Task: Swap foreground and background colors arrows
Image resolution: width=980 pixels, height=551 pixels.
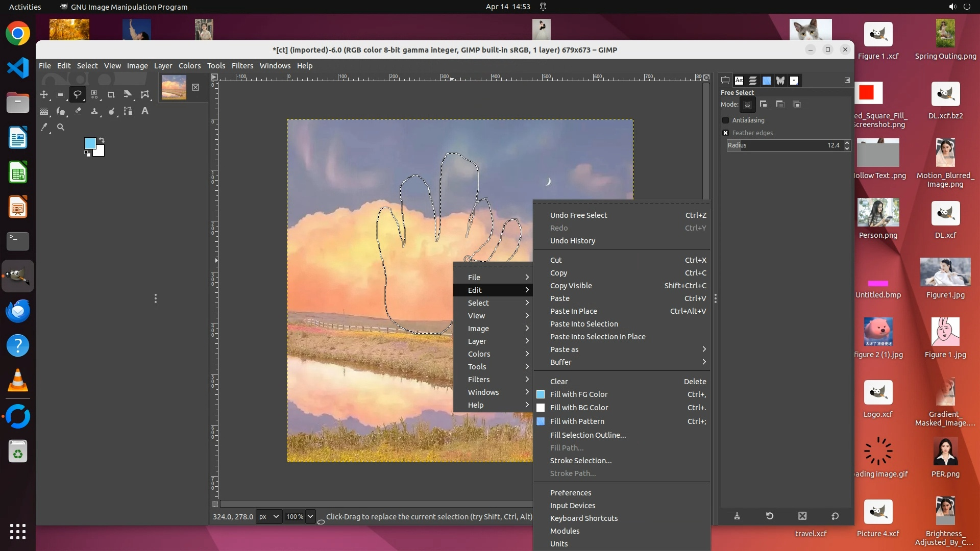Action: [102, 140]
